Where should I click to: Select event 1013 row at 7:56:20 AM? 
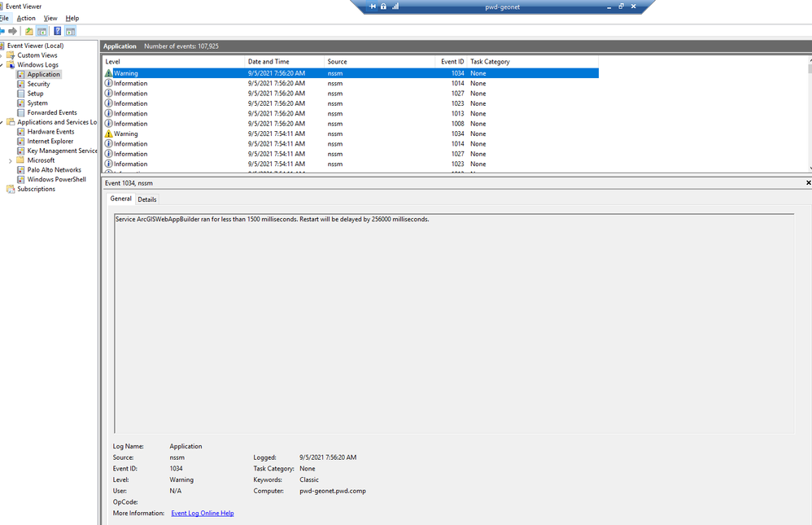351,113
